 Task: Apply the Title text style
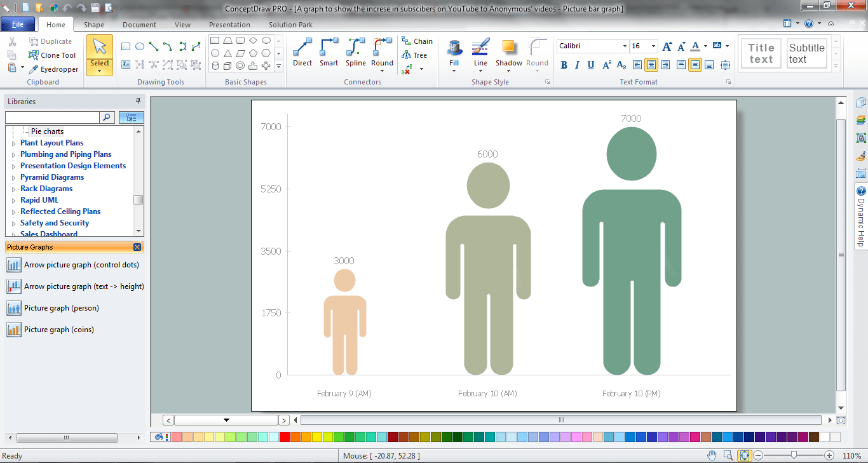point(761,53)
